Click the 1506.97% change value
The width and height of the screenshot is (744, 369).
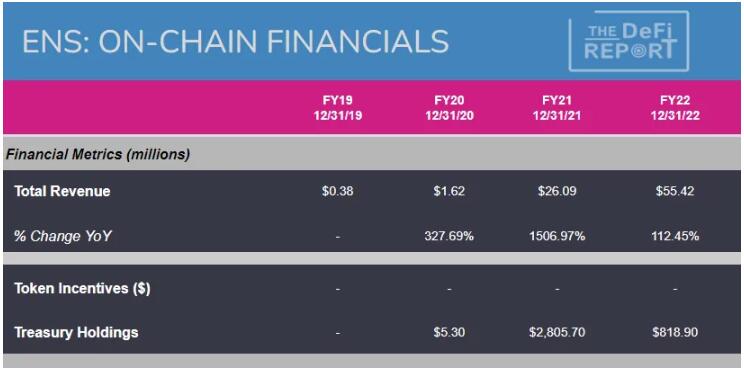click(x=557, y=236)
